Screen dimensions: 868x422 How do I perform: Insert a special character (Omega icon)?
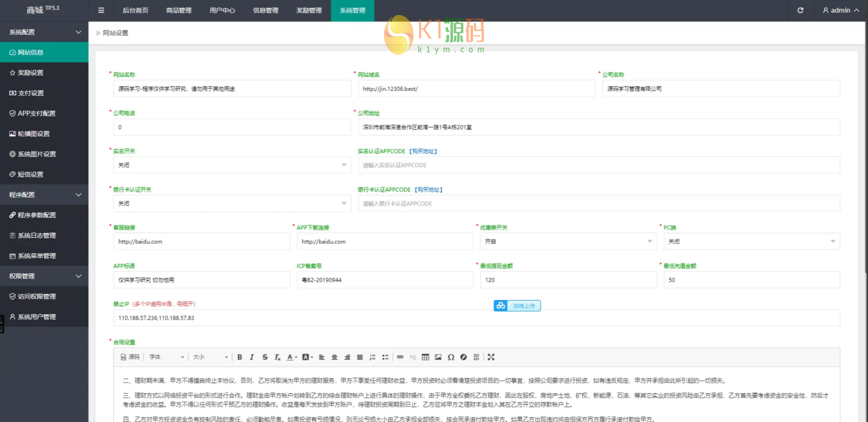451,357
